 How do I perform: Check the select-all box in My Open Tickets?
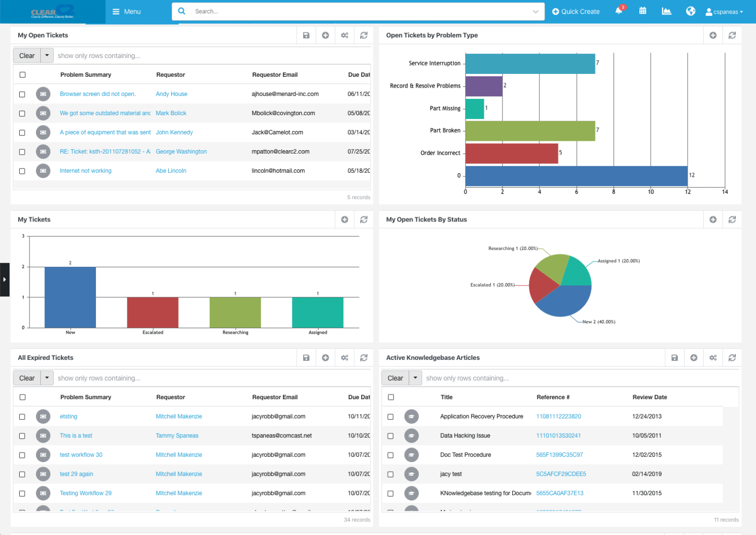tap(22, 74)
